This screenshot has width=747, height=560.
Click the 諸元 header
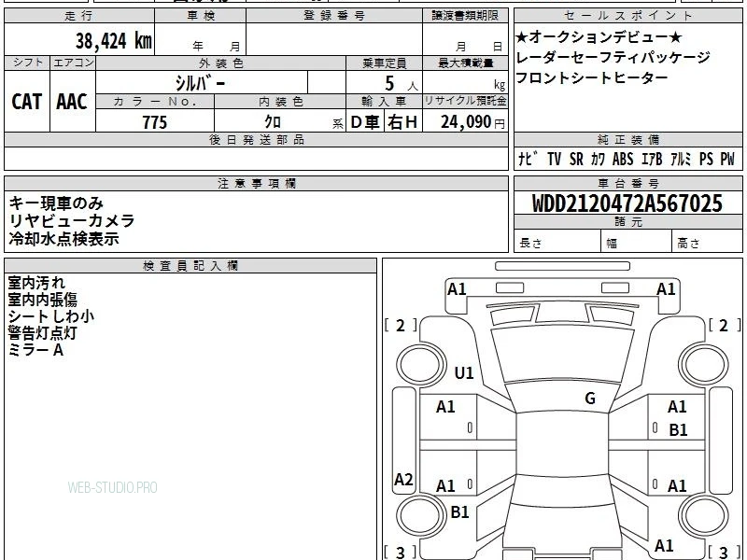627,222
